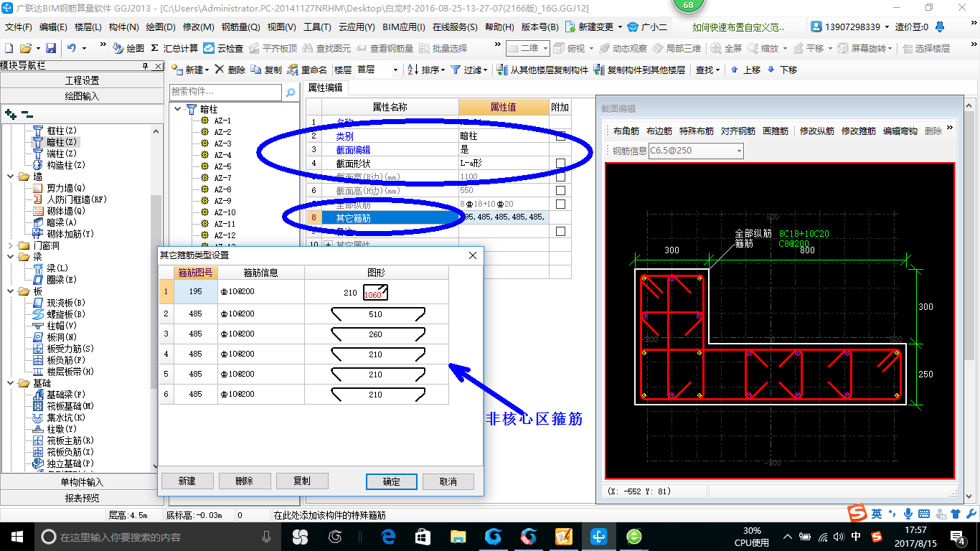Viewport: 980px width, 551px height.
Task: Copy the component with the 复制 toolbar icon
Action: [267, 70]
